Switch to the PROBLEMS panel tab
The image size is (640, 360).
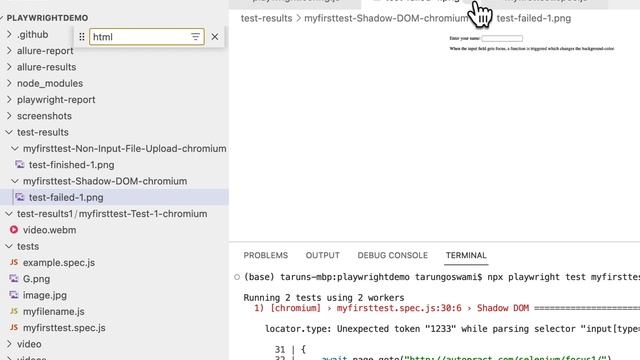(266, 256)
